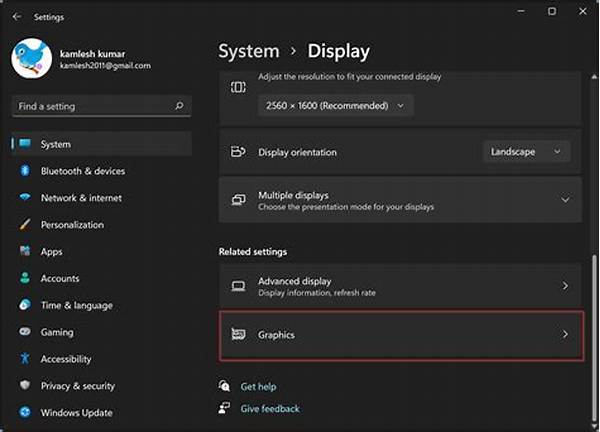Click the Privacy & security shield icon

click(25, 386)
